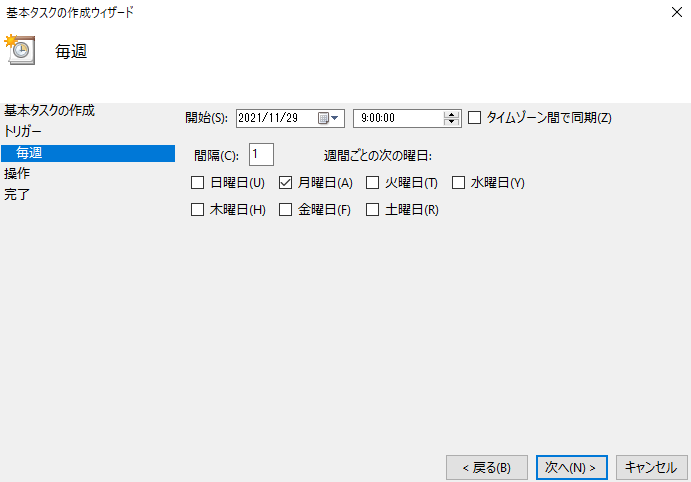Check the 火曜日 checkbox
Image resolution: width=691 pixels, height=482 pixels.
click(372, 182)
